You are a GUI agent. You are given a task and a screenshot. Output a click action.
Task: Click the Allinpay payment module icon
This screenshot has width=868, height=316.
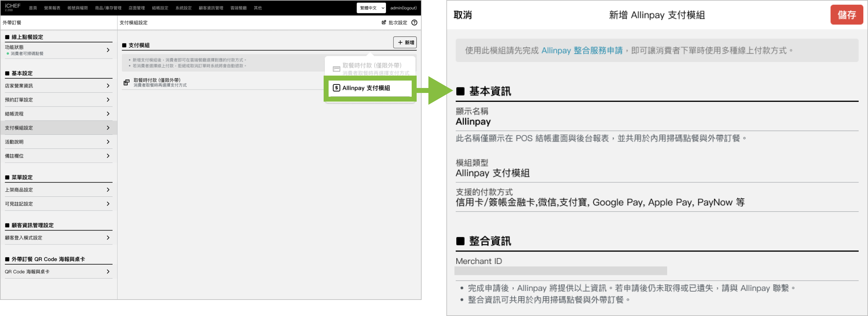tap(336, 88)
